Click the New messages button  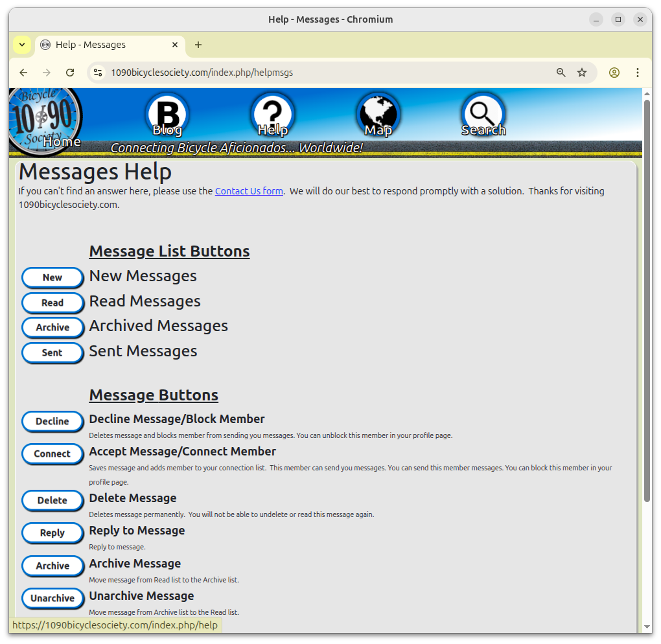pyautogui.click(x=52, y=277)
